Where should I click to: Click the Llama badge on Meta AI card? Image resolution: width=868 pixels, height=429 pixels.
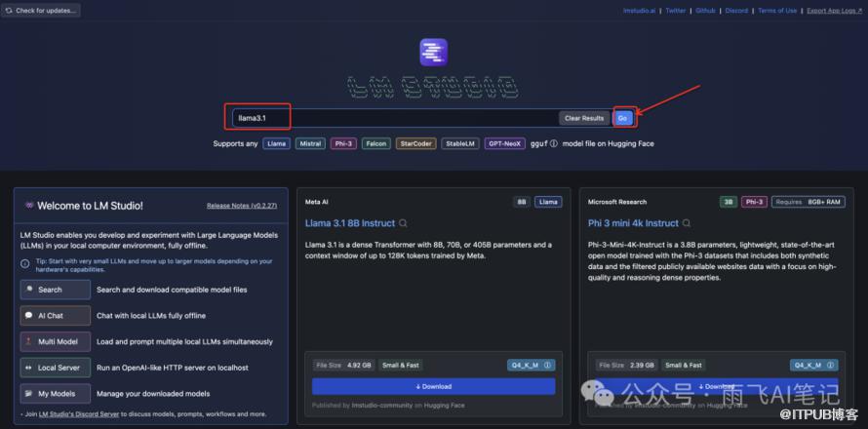pos(548,202)
